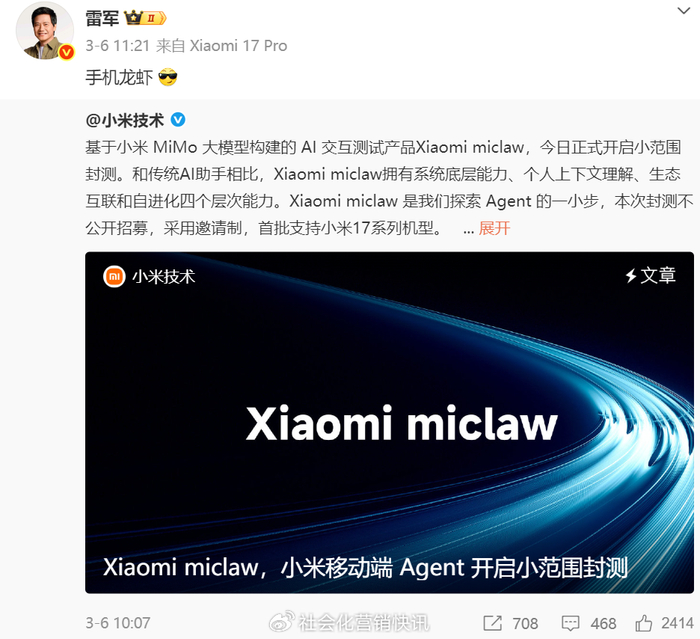Click the 3-6 11:21 post timestamp
The width and height of the screenshot is (700, 639).
117,46
